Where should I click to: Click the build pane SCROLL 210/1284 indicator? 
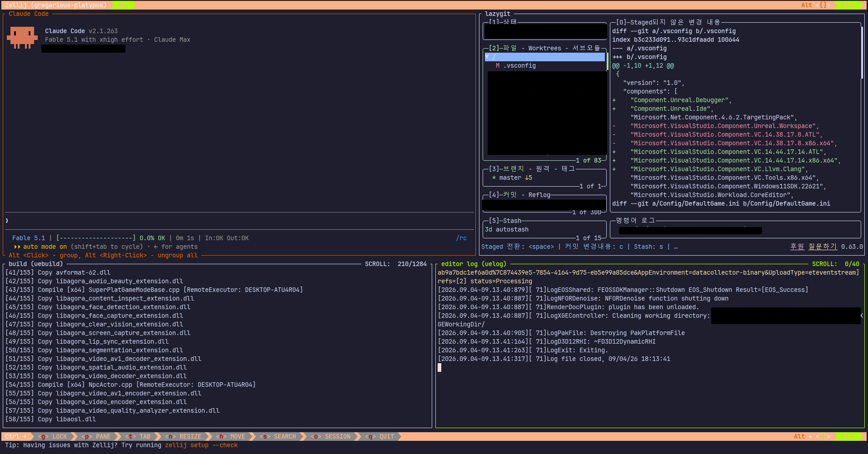396,264
